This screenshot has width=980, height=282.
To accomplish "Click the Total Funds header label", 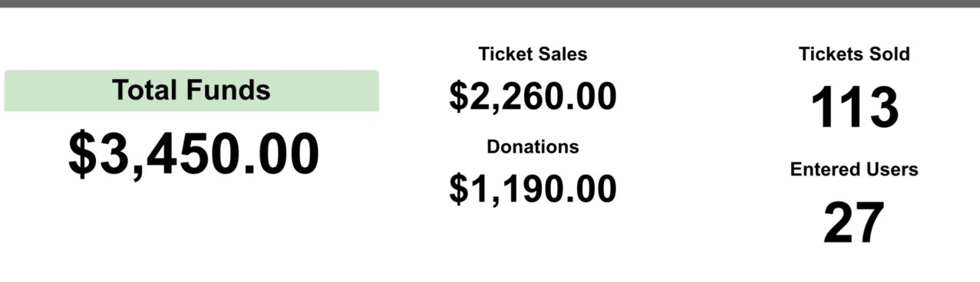I will click(x=191, y=90).
